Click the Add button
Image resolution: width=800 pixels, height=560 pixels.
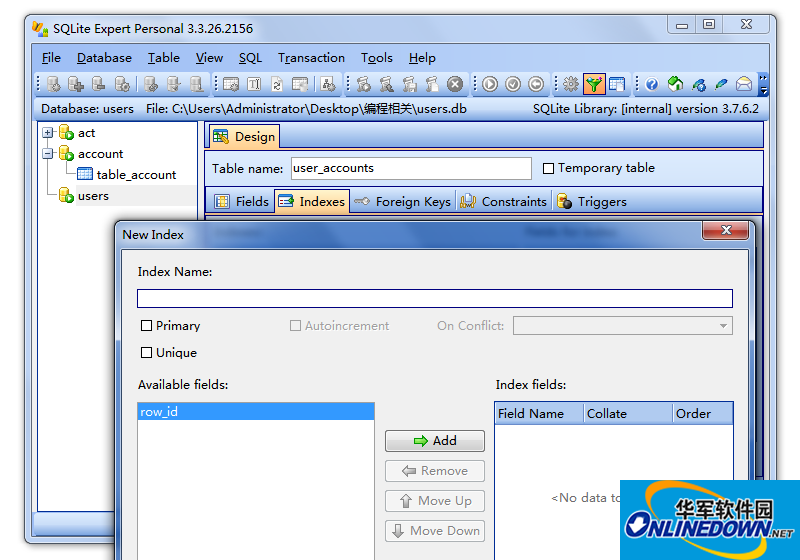tap(435, 441)
